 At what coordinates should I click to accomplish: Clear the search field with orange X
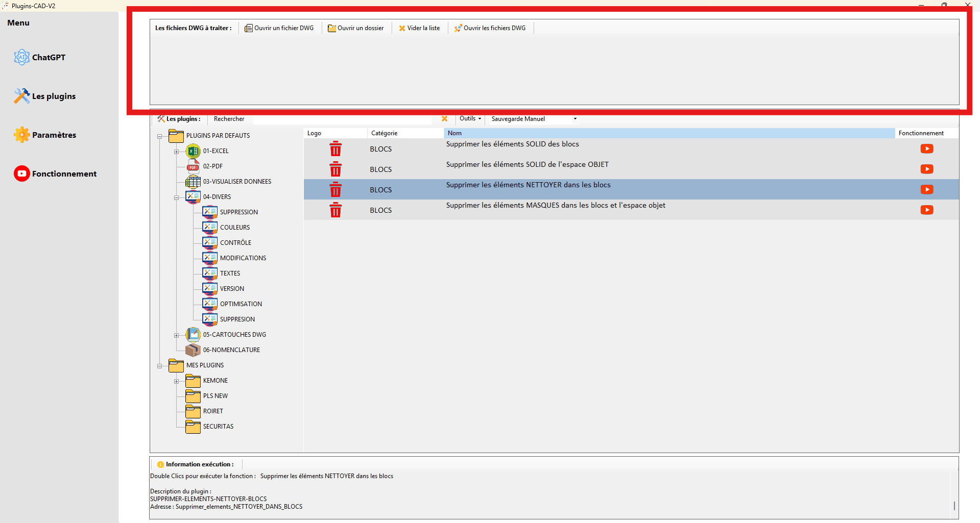tap(444, 119)
